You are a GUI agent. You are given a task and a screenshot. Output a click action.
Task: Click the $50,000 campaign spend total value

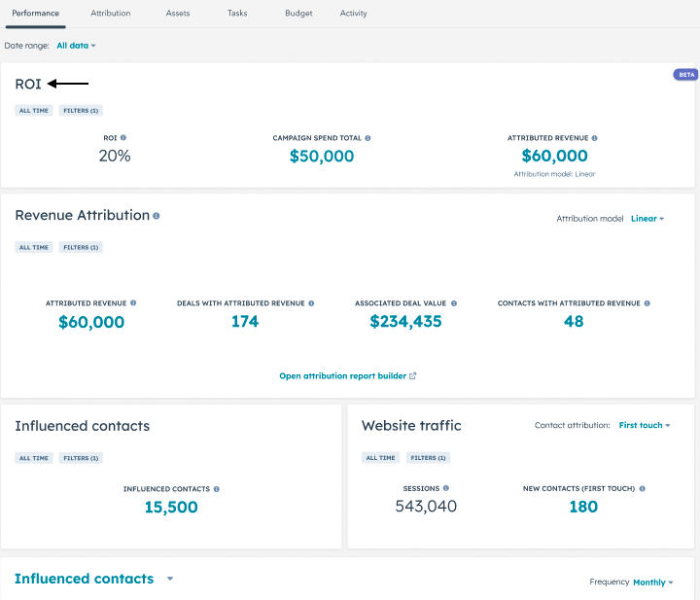pos(322,156)
